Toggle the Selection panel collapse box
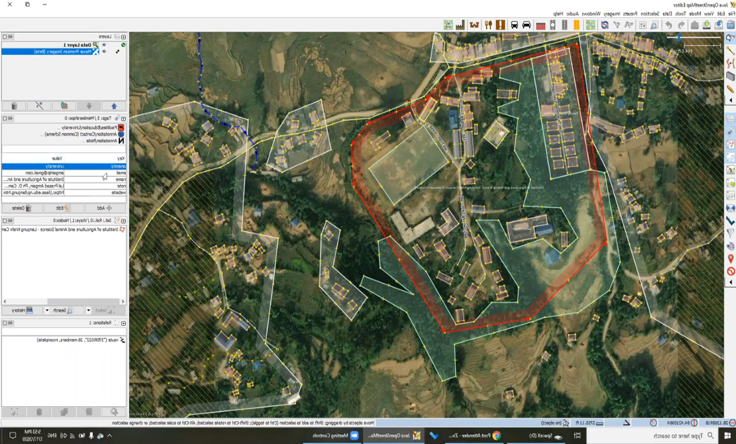The height and width of the screenshot is (444, 736). coord(123,220)
